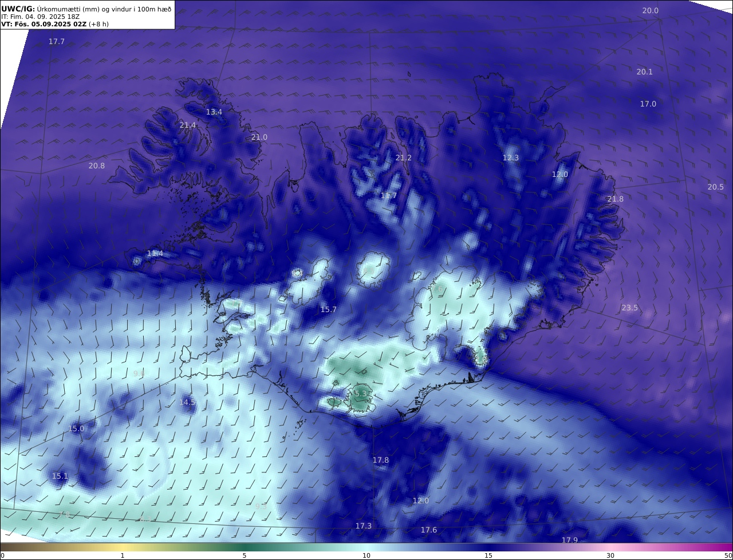This screenshot has height=560, width=733.
Task: Click the 12.3 value label
Action: (510, 157)
